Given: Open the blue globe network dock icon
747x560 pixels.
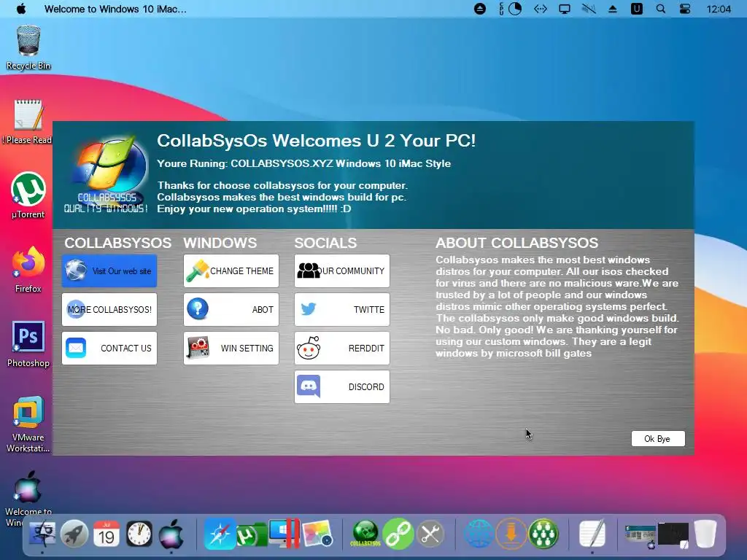Looking at the screenshot, I should point(479,534).
